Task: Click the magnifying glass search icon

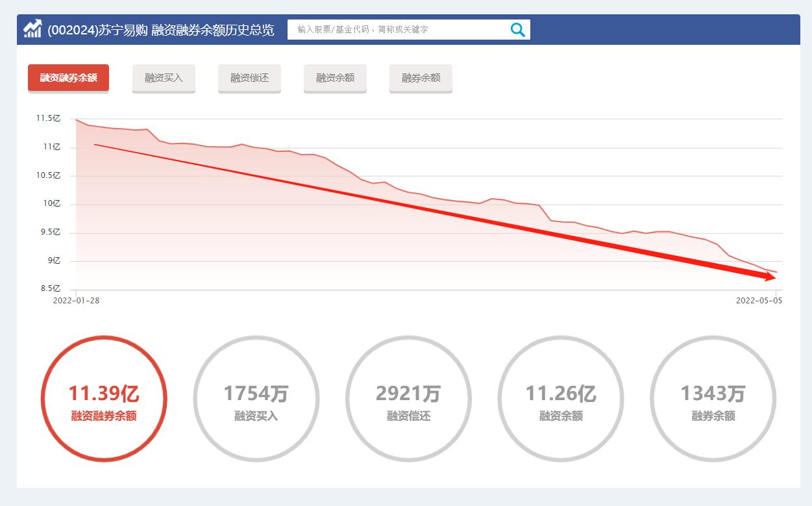Action: [x=517, y=29]
